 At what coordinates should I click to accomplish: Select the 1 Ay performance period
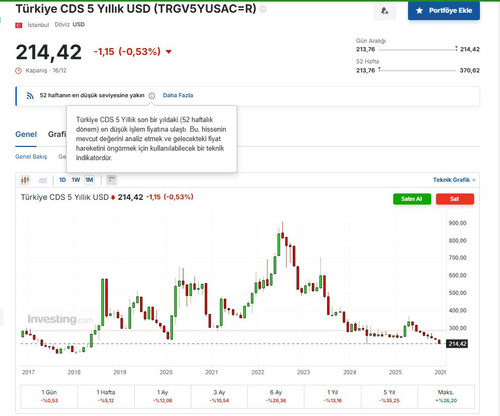pos(163,396)
